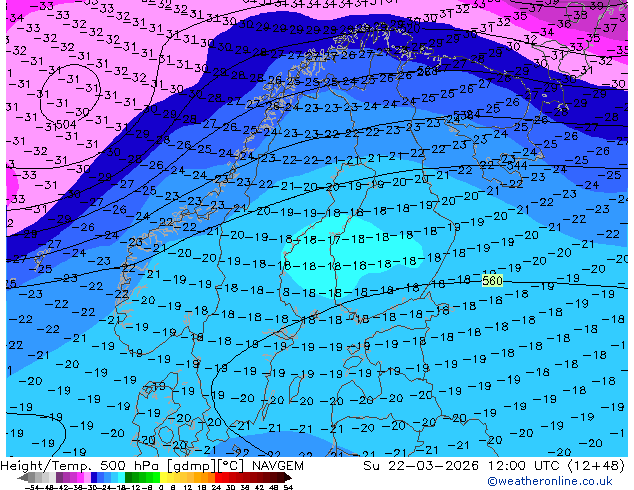This screenshot has width=634, height=490.
Task: Click the highlighted 560 contour label
Action: 492,280
